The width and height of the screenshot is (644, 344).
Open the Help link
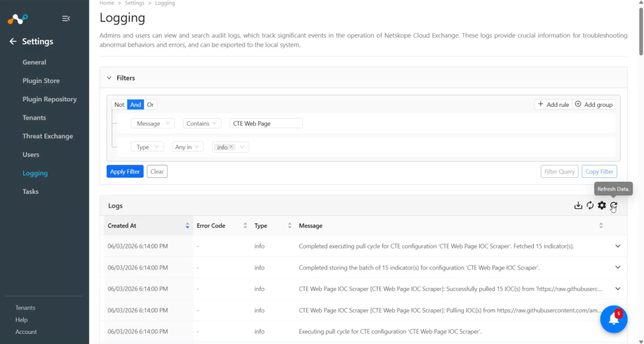(x=21, y=319)
